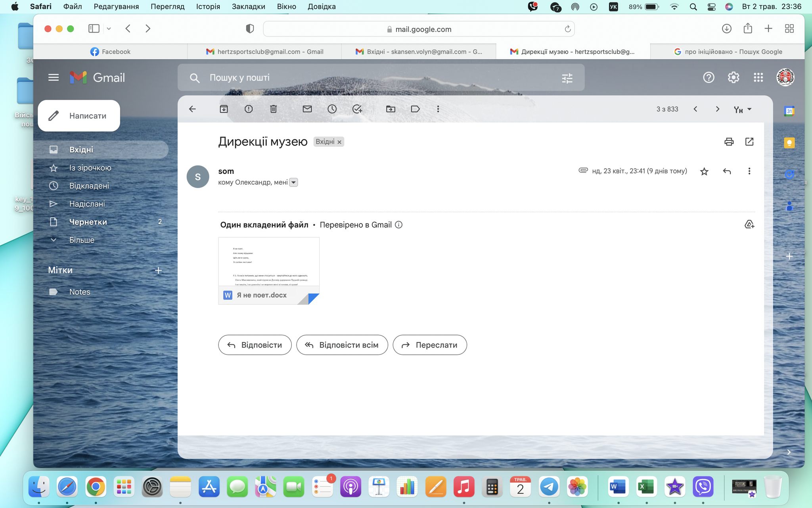Screen dimensions: 812x508
Task: Expand the Більше section in the sidebar
Action: (82, 240)
